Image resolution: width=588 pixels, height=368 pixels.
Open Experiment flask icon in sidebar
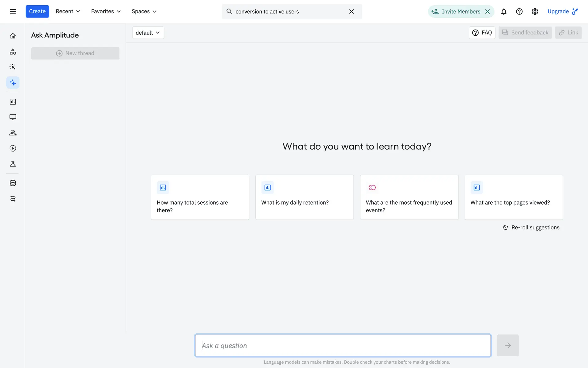(x=13, y=164)
